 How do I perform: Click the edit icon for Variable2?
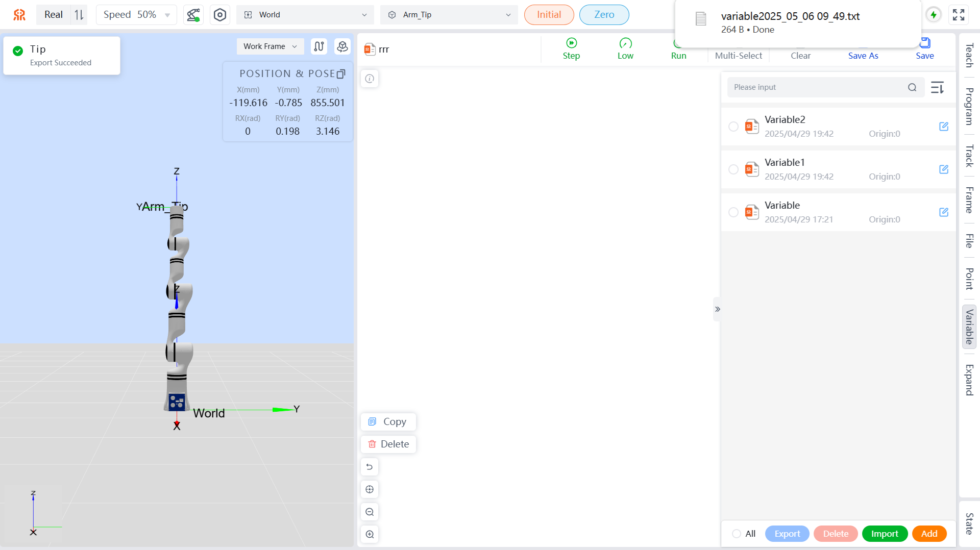click(944, 127)
